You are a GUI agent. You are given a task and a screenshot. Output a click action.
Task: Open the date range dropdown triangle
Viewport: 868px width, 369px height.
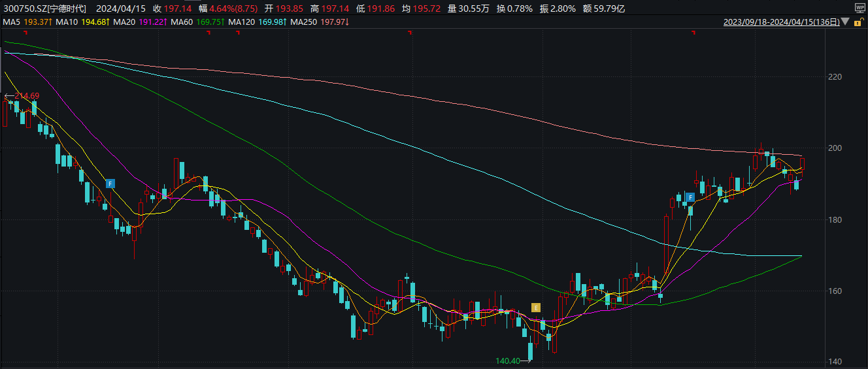pos(845,22)
